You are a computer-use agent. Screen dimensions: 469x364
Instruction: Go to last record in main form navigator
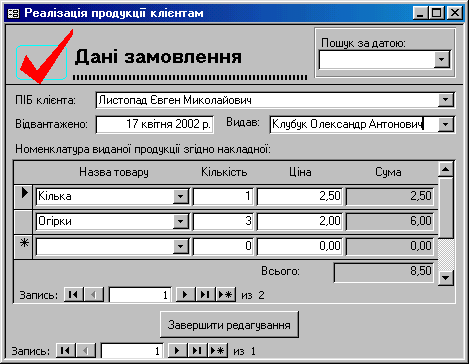[197, 351]
